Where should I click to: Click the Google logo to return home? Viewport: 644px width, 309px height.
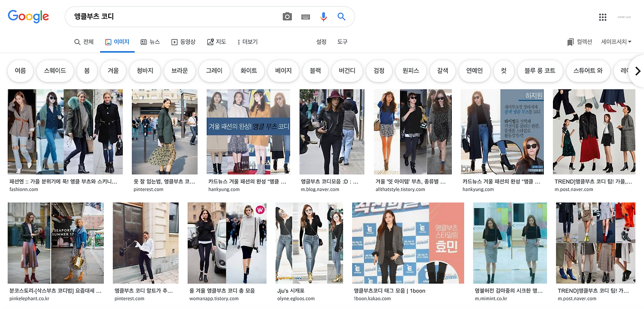pos(28,16)
